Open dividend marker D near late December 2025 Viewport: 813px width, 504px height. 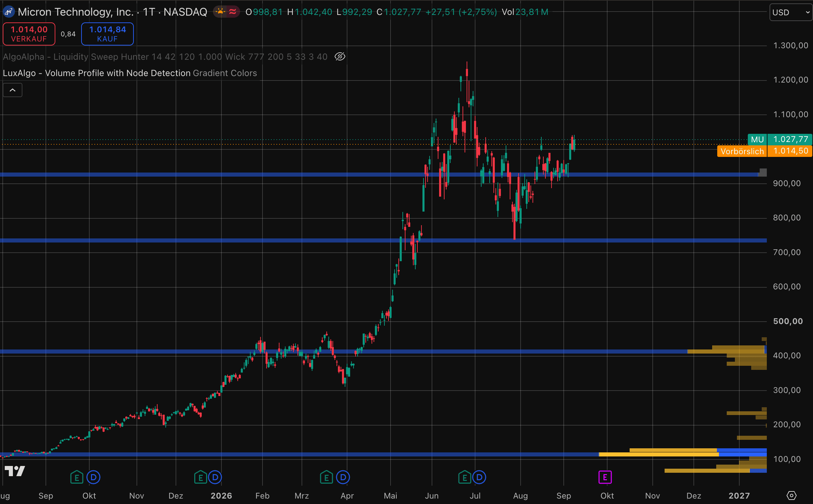tap(215, 477)
